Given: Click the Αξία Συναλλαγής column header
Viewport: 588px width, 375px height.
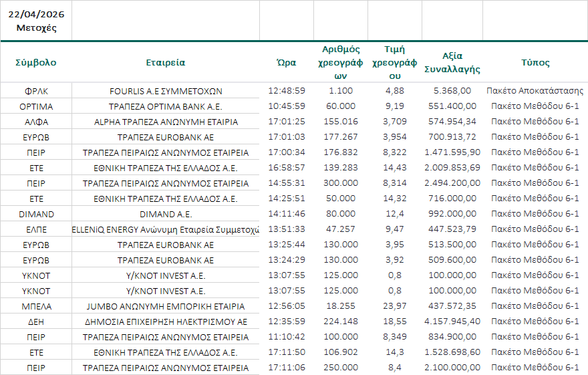Looking at the screenshot, I should (452, 62).
